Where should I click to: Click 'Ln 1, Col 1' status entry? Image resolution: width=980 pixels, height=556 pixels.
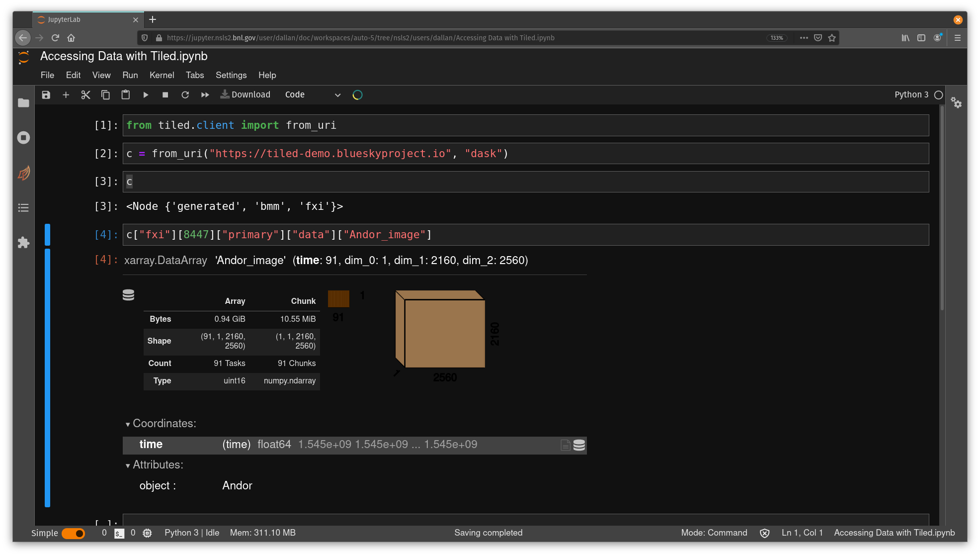click(802, 533)
